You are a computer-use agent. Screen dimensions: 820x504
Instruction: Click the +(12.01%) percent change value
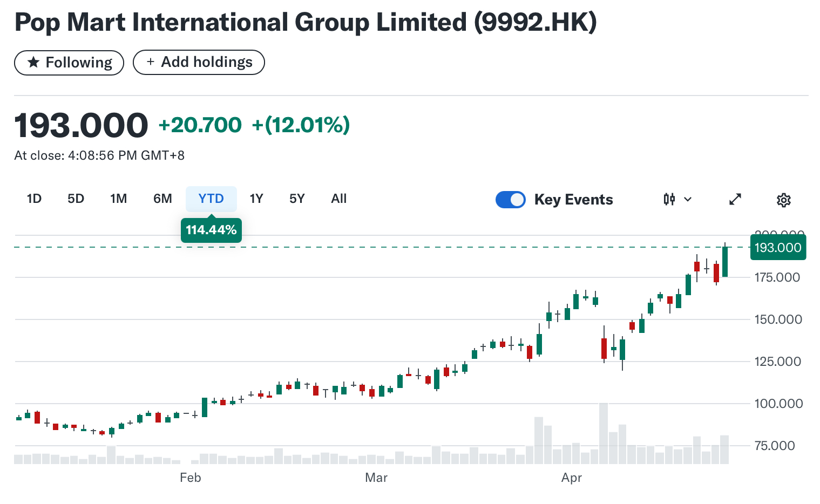tap(301, 125)
